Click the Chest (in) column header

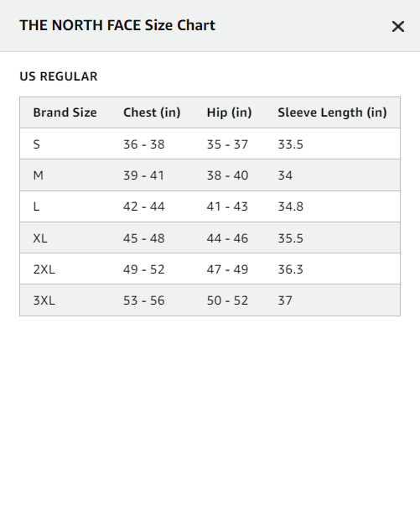click(152, 112)
